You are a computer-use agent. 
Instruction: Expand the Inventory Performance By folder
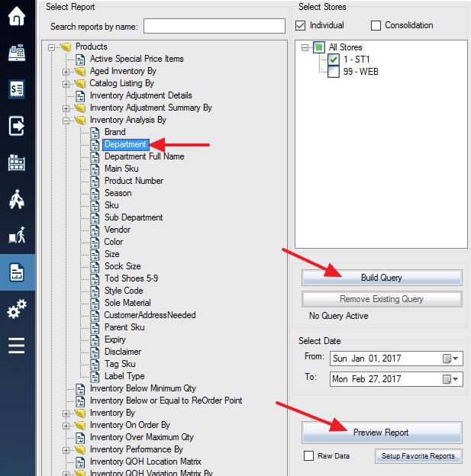coord(66,450)
